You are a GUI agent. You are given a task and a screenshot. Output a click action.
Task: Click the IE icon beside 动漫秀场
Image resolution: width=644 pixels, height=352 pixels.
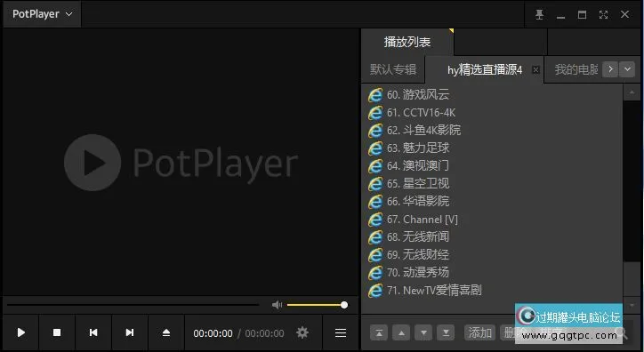click(375, 272)
